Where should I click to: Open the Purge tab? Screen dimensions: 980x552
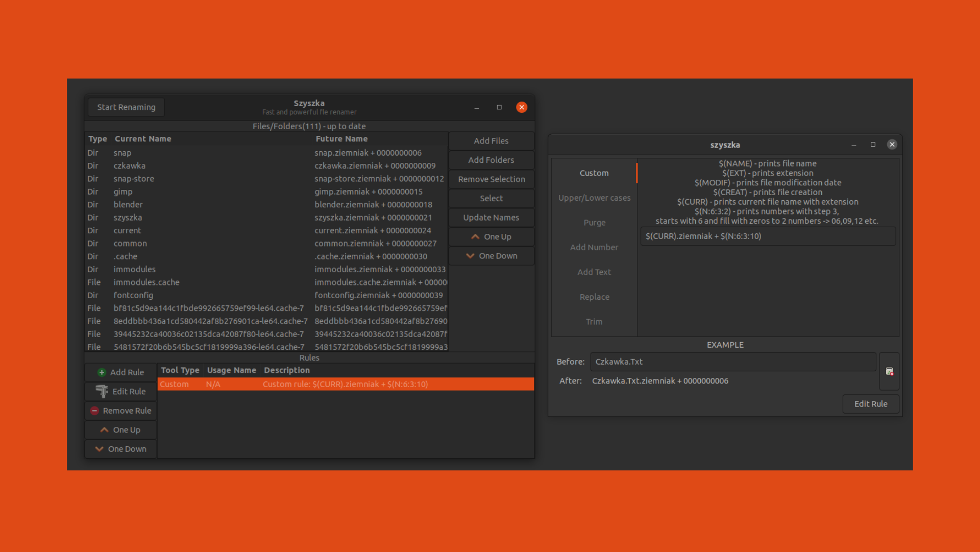[x=594, y=223]
